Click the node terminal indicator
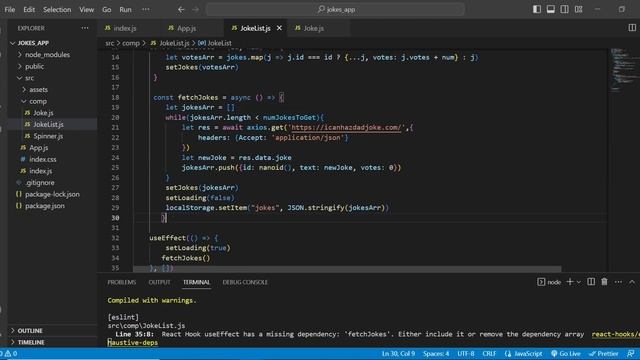This screenshot has height=360, width=640. 549,282
